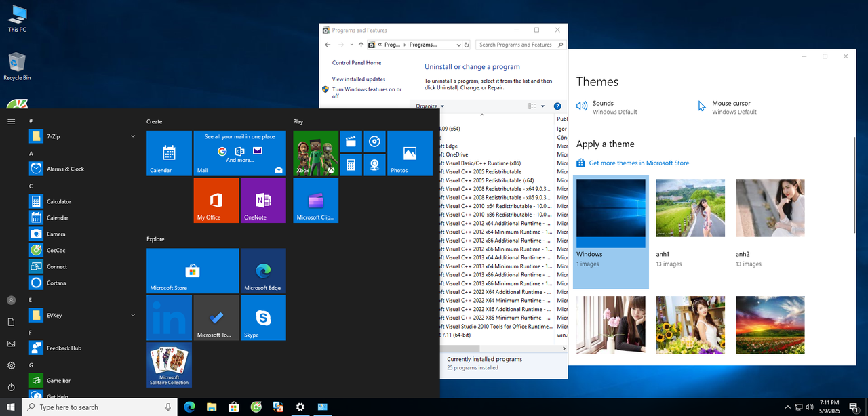Image resolution: width=868 pixels, height=416 pixels.
Task: Open the LinkedIn tile
Action: [x=169, y=318]
